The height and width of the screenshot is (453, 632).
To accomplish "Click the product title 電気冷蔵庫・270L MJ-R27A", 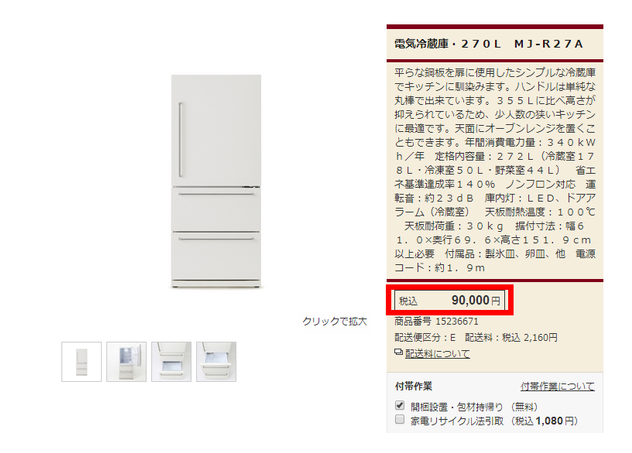I will click(x=489, y=44).
